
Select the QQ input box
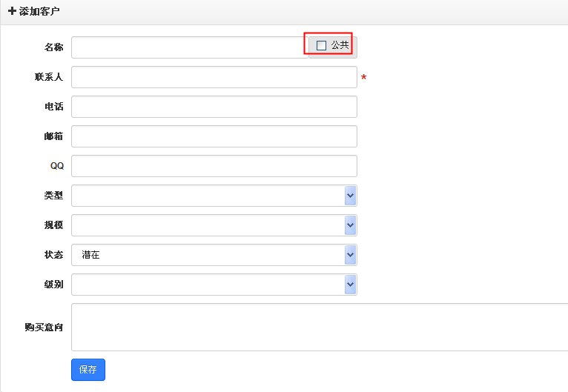tap(214, 166)
